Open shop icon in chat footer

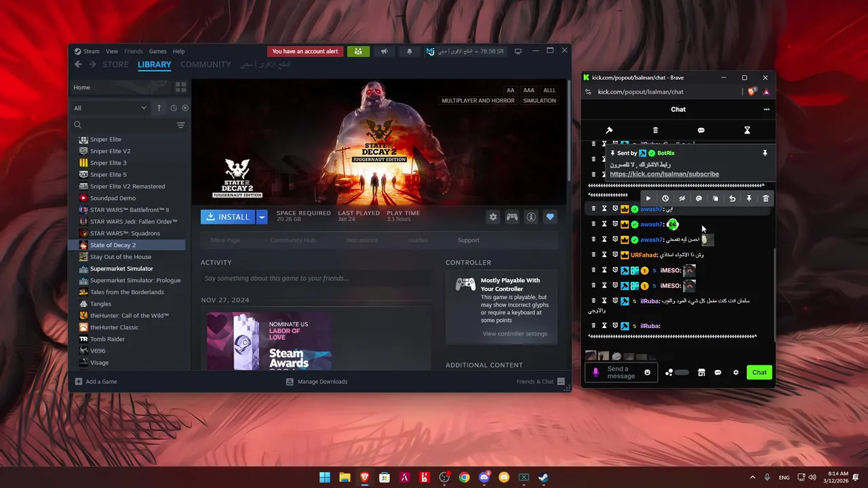[701, 372]
